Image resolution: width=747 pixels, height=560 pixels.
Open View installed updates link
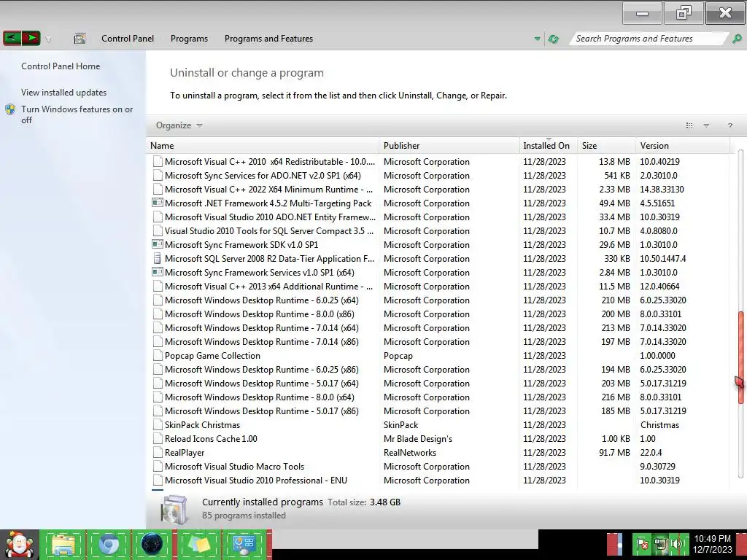point(64,93)
